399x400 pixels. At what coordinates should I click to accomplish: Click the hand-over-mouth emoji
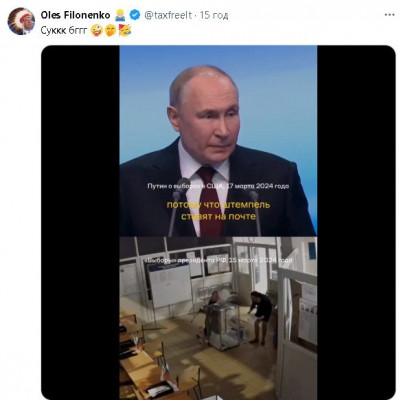[x=110, y=31]
